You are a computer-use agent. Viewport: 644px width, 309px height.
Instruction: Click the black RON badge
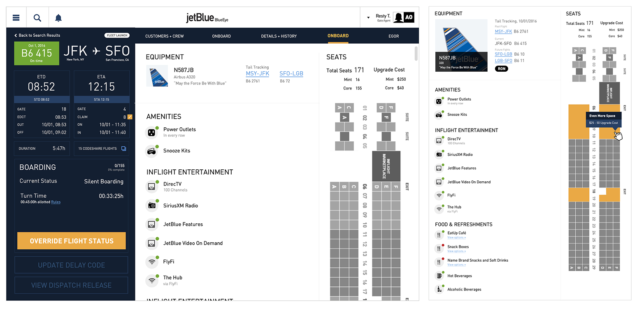click(x=501, y=69)
